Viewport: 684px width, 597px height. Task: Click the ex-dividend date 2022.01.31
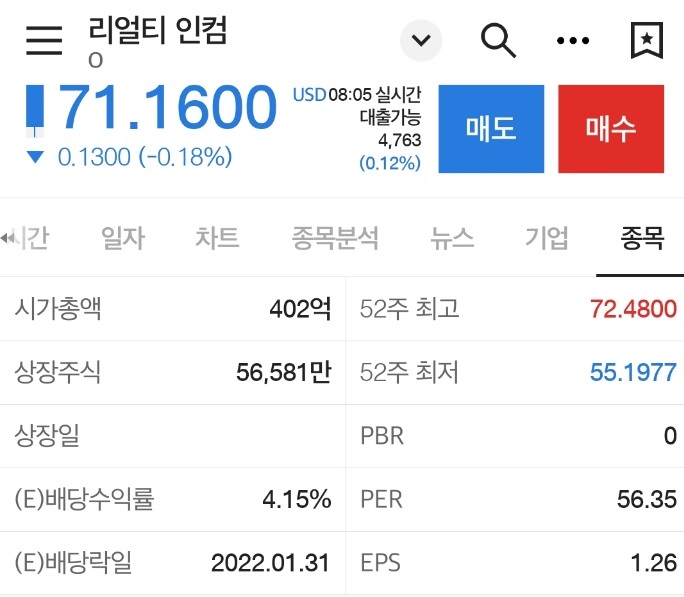coord(270,563)
